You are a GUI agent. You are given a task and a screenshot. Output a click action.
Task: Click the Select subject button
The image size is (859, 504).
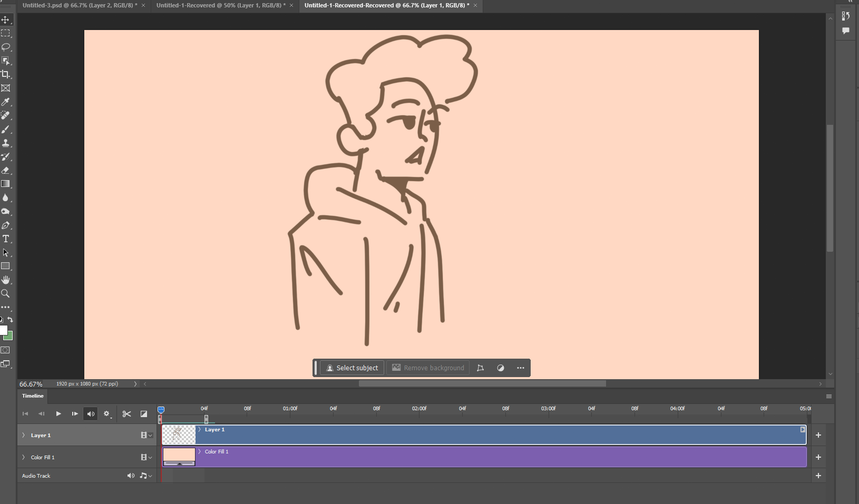pyautogui.click(x=352, y=368)
